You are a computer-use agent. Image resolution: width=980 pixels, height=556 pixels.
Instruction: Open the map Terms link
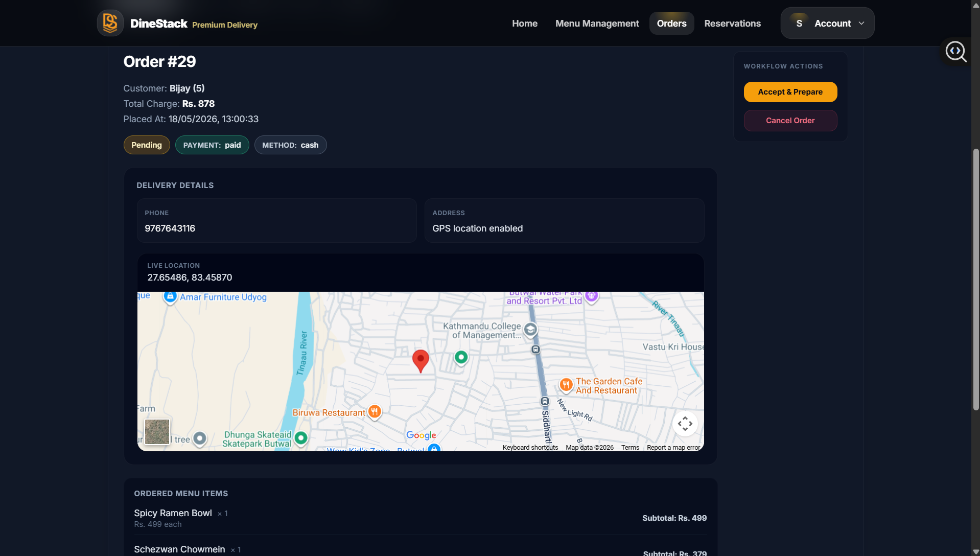click(x=630, y=447)
